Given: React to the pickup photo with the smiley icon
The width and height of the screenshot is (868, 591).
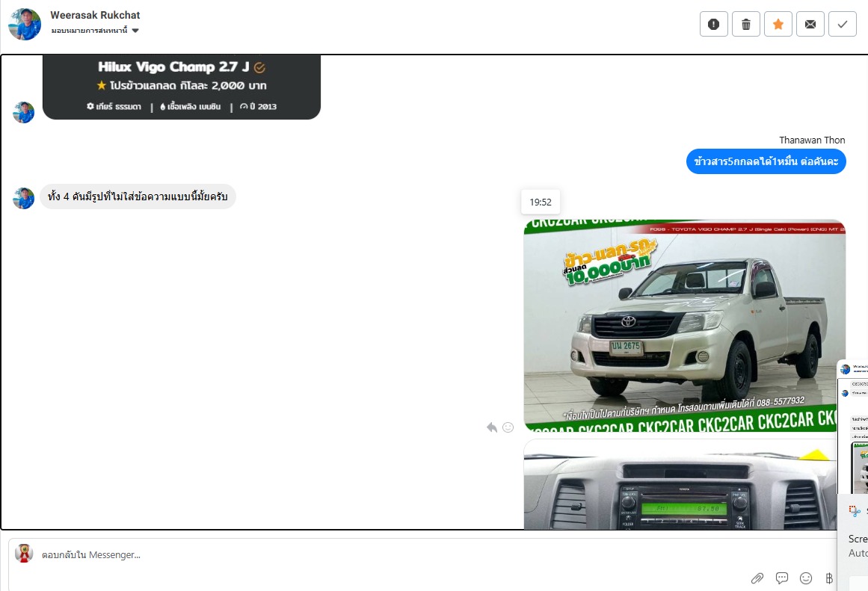Looking at the screenshot, I should coord(508,427).
